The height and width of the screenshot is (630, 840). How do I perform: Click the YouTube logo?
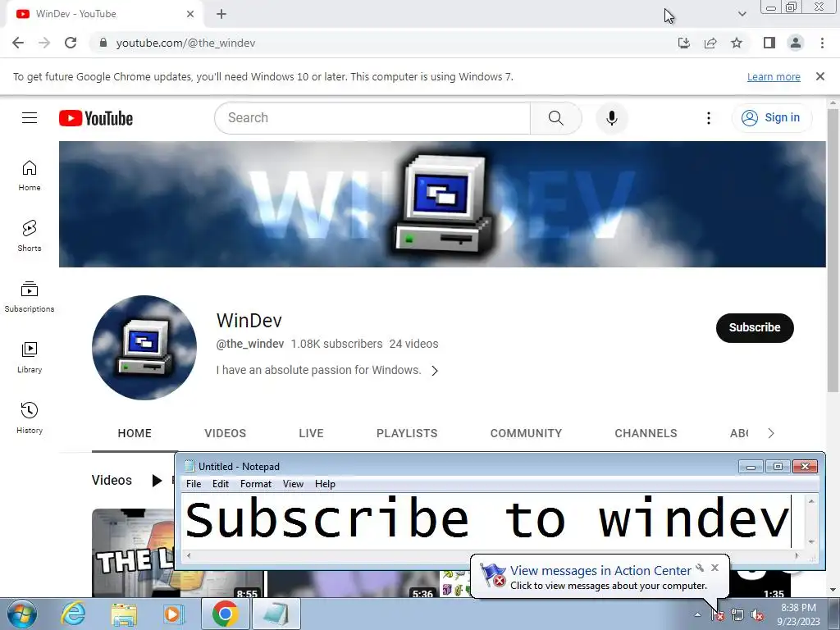pos(96,118)
